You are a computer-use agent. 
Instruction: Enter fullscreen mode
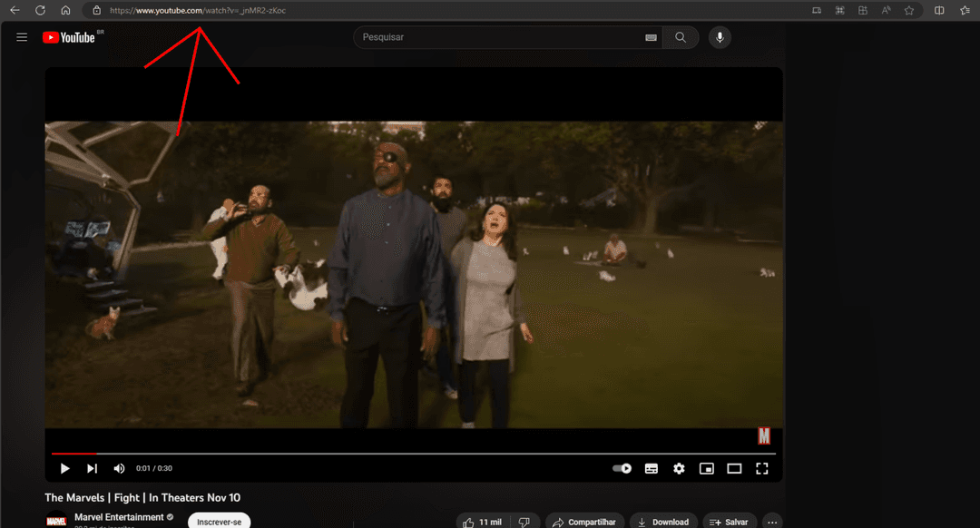coord(762,468)
